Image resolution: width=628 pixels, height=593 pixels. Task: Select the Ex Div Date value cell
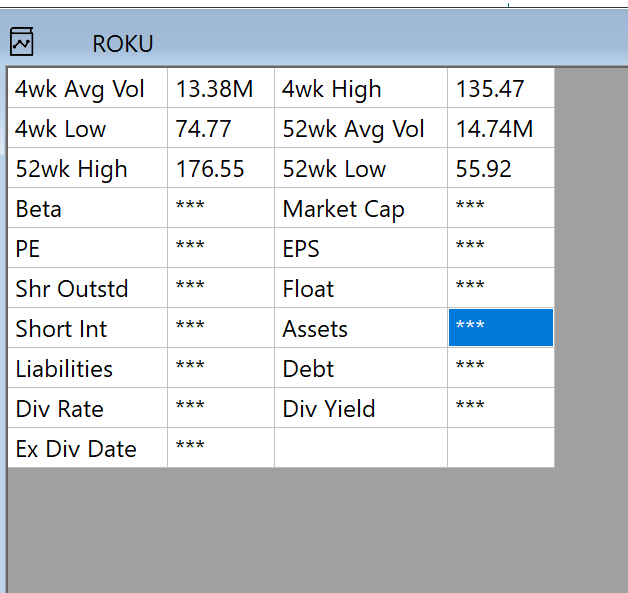pyautogui.click(x=220, y=448)
